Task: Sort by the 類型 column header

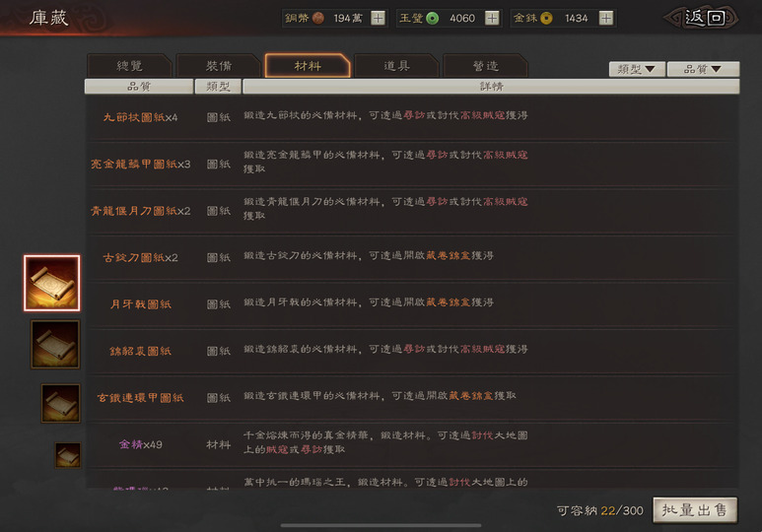Action: pyautogui.click(x=218, y=87)
